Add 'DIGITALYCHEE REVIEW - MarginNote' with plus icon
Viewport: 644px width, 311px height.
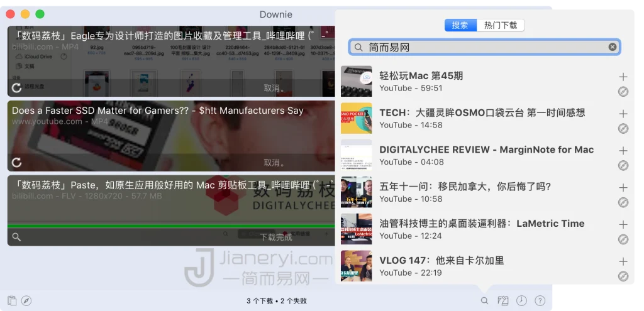[x=623, y=151]
